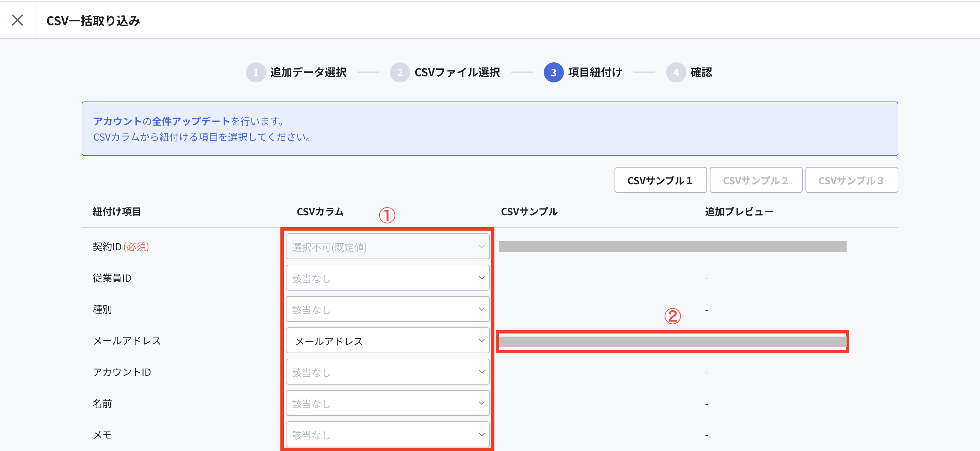Show CSVサンプル３
Viewport: 980px width, 451px height.
pos(851,180)
